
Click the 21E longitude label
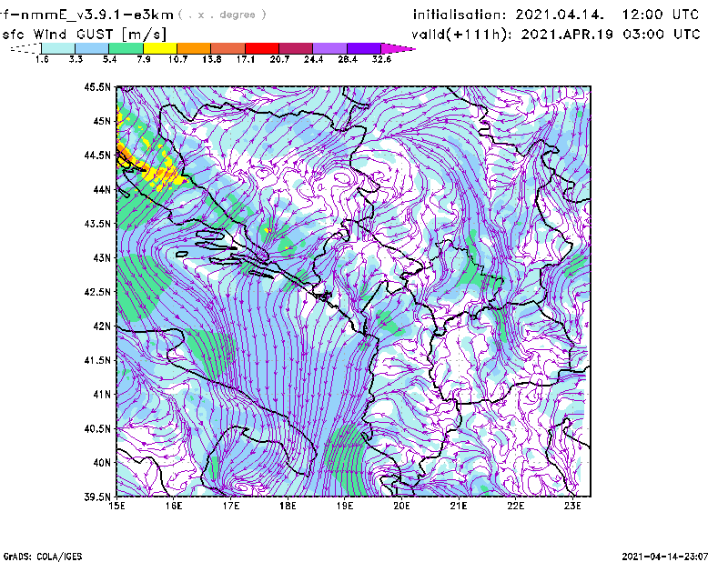[x=459, y=506]
